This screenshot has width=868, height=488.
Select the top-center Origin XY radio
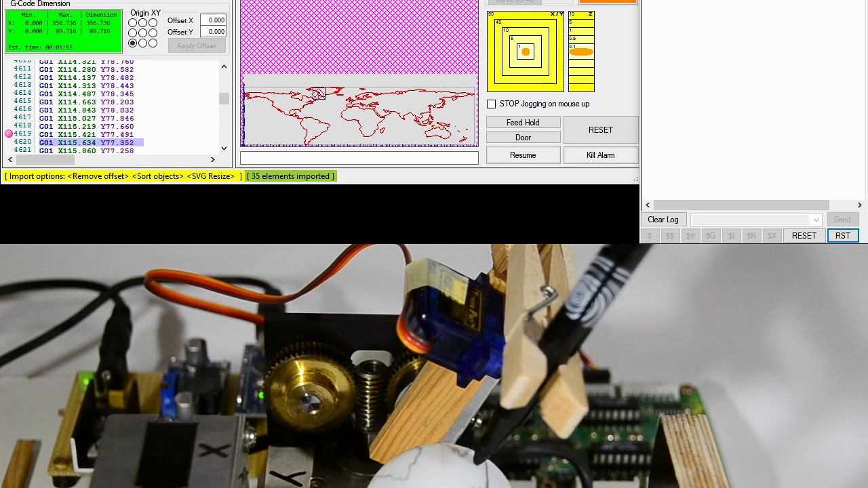coord(143,22)
